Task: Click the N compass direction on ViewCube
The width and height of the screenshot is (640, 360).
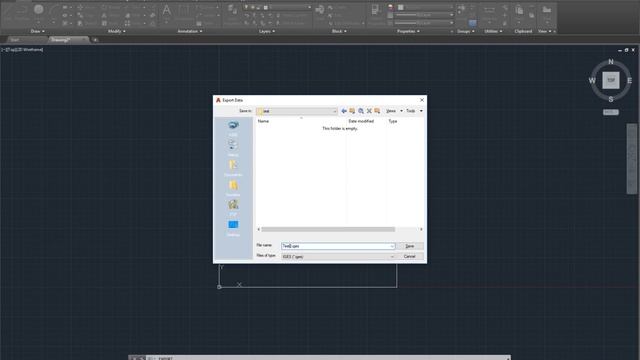Action: (x=611, y=62)
